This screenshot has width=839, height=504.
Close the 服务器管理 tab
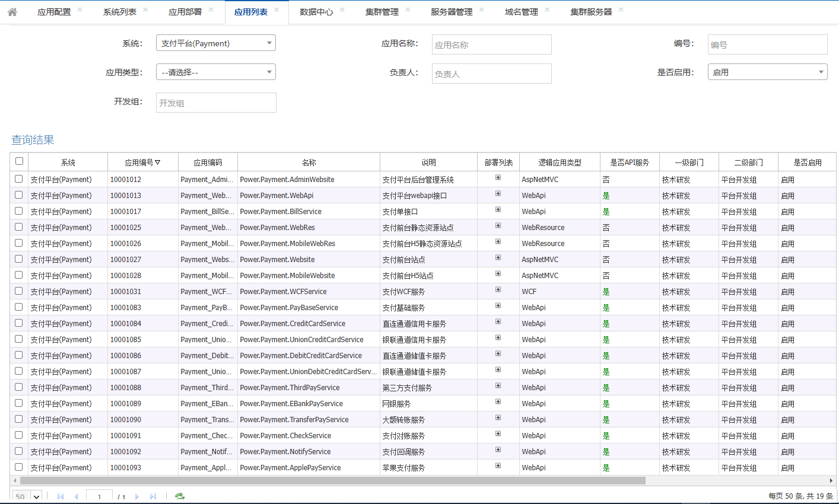coord(482,9)
